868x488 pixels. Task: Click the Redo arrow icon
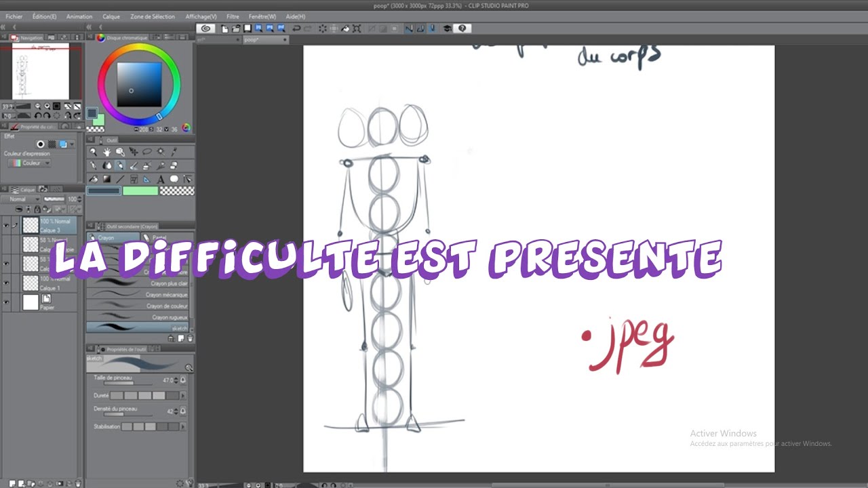point(308,28)
